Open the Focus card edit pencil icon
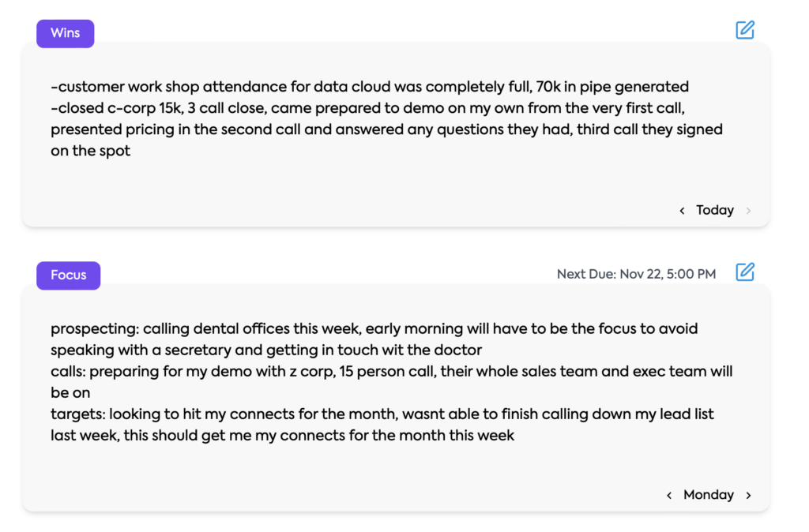Viewport: 809px width, 532px height. pos(744,272)
